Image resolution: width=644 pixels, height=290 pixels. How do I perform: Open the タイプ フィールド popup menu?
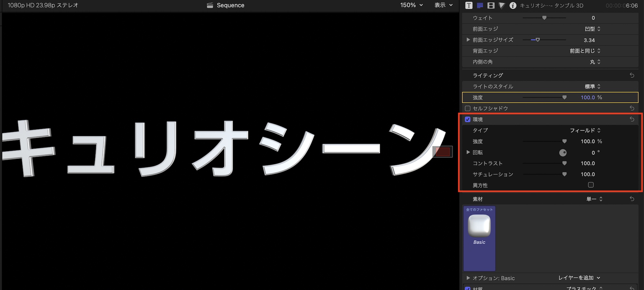click(x=585, y=131)
